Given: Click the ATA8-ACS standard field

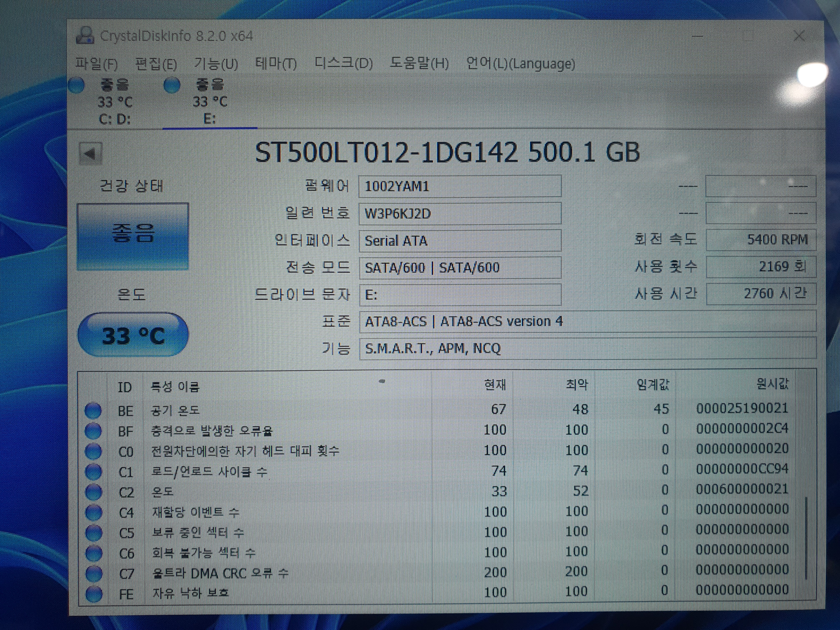Looking at the screenshot, I should pyautogui.click(x=587, y=321).
